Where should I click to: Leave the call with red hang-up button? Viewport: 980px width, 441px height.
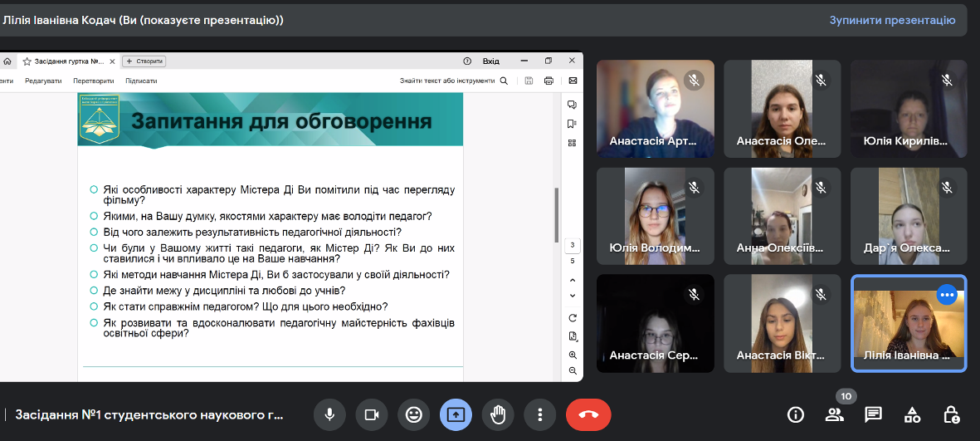[588, 414]
